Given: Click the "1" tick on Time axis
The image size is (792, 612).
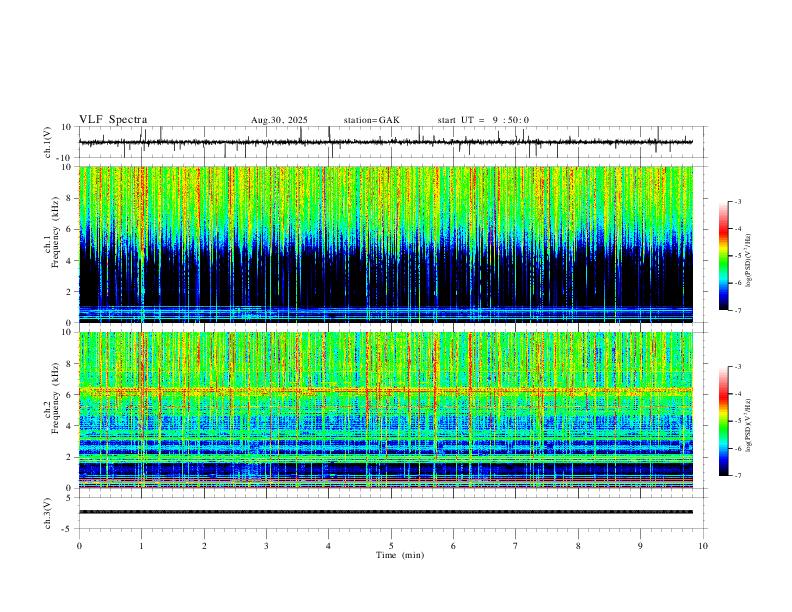Looking at the screenshot, I should coord(141,546).
